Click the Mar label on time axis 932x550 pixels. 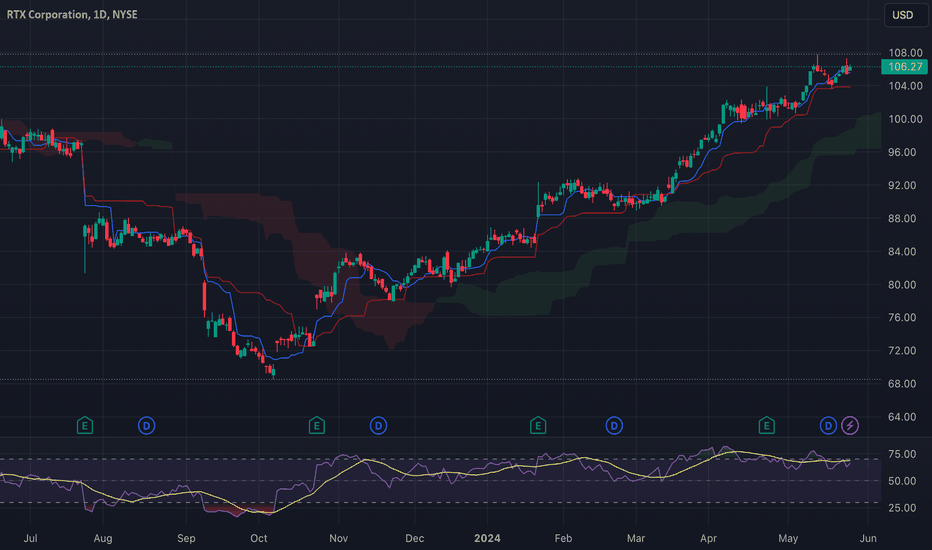635,538
